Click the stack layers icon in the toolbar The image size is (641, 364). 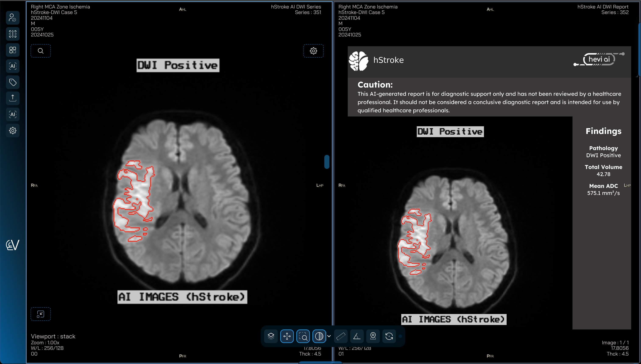point(271,336)
